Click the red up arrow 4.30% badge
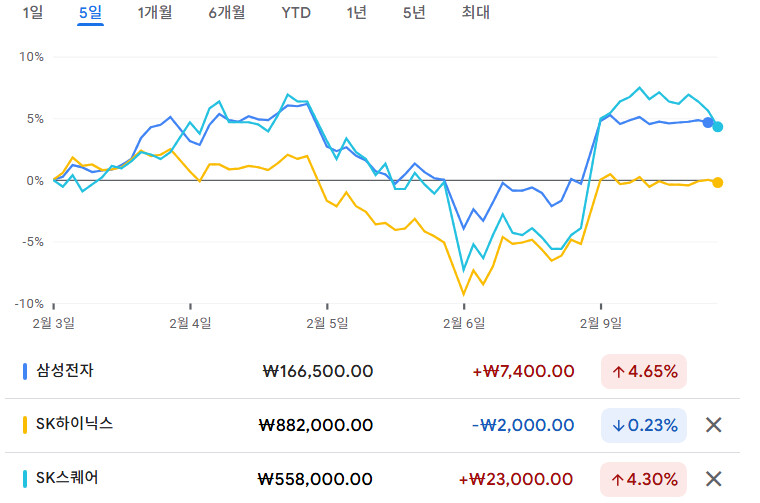 (x=644, y=479)
